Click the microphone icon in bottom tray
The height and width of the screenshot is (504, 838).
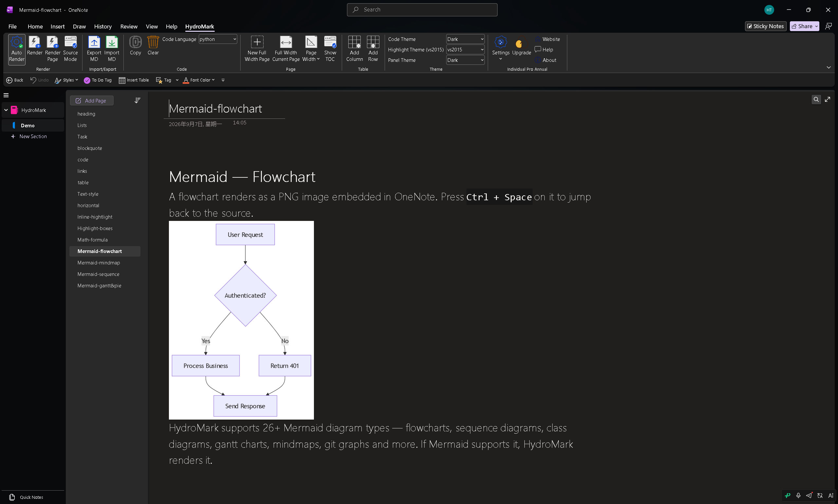coord(798,495)
